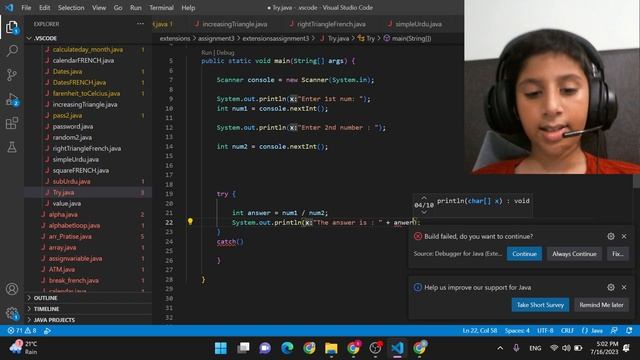Viewport: 640px width, 360px height.
Task: Open the Help menu
Action: 188,8
